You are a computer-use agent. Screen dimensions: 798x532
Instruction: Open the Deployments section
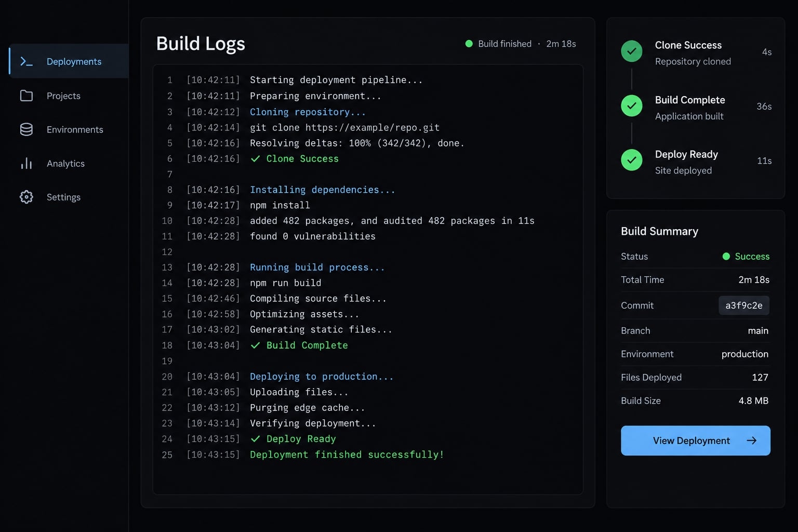(x=69, y=61)
